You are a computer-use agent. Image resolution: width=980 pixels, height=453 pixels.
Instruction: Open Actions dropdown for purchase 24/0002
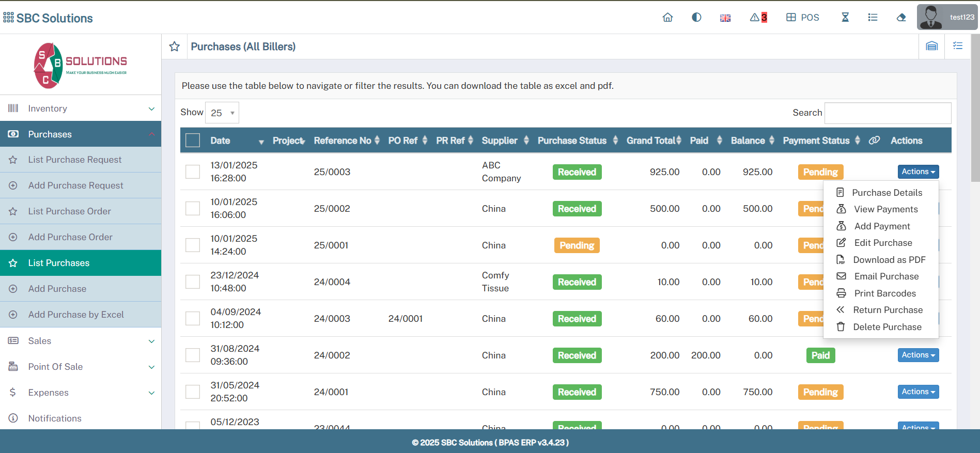[918, 355]
